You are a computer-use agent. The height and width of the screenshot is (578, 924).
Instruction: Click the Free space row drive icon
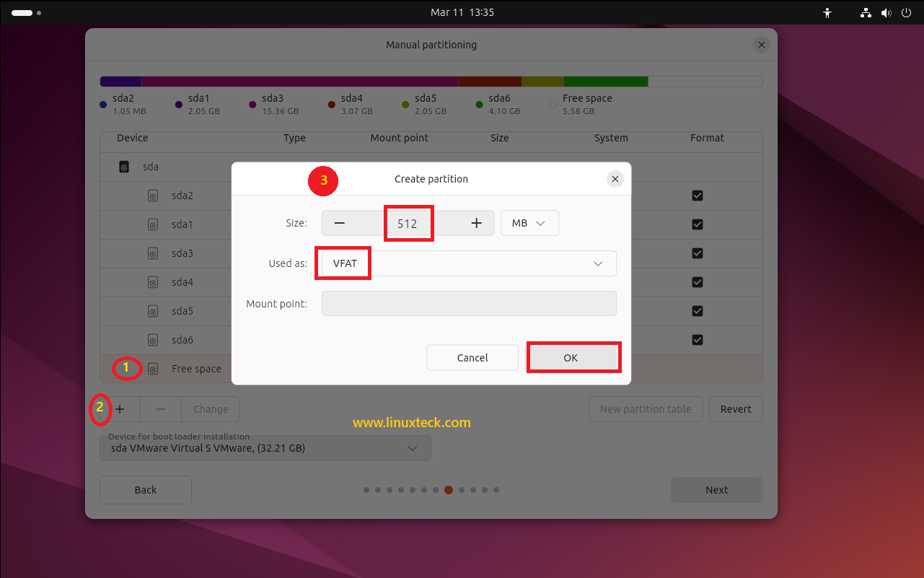point(153,369)
